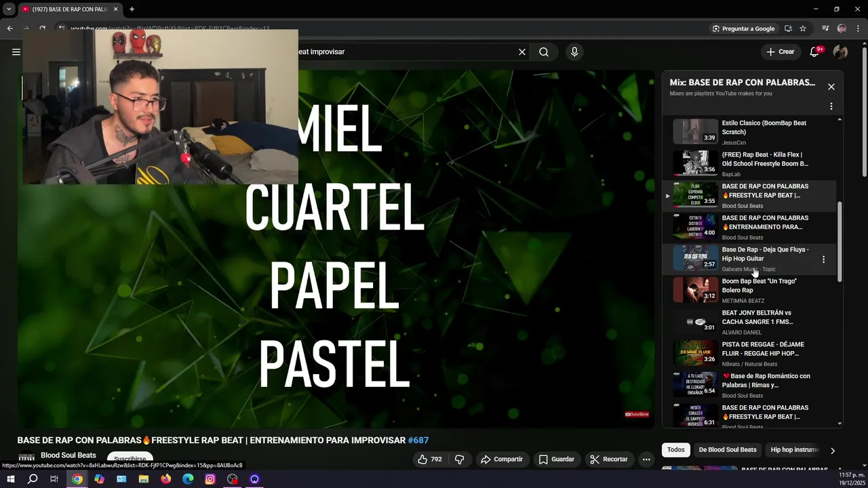Image resolution: width=868 pixels, height=488 pixels.
Task: Bookmark page with star icon
Action: click(803, 28)
